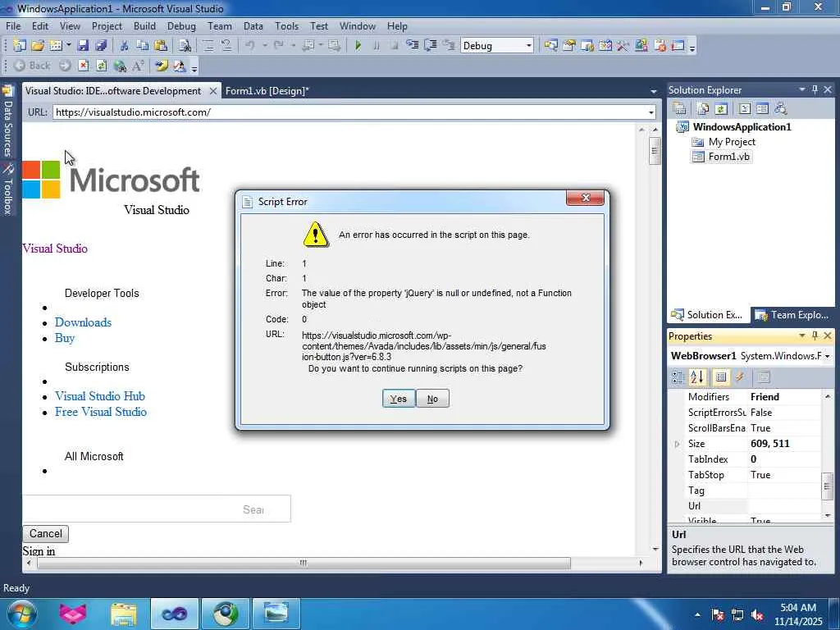Screen dimensions: 840x630
Task: Open the document tab list dropdown
Action: pos(654,92)
